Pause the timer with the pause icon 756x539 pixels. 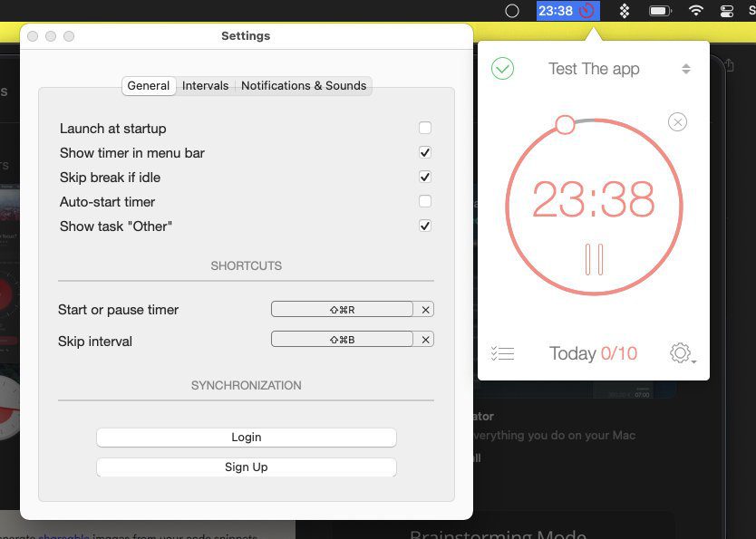(594, 259)
